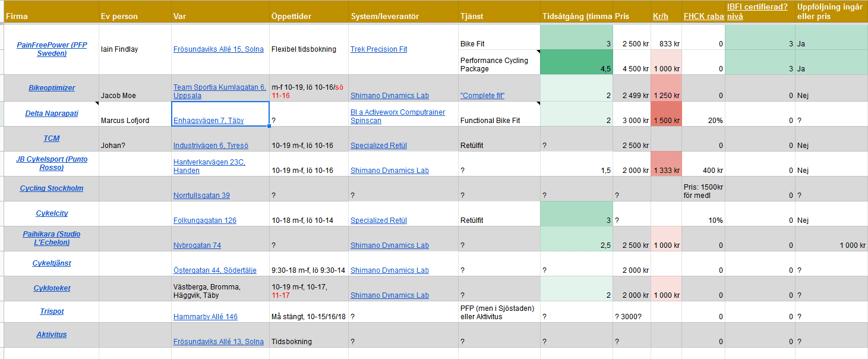Open address Team Sportia Kumlagatan 6, Uppsala
Viewport: 868px width, 359px height.
tap(220, 92)
